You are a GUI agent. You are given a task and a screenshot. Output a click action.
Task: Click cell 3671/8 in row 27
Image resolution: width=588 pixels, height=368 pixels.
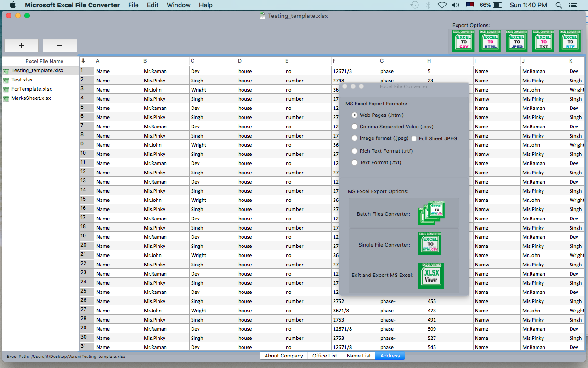[x=355, y=310]
